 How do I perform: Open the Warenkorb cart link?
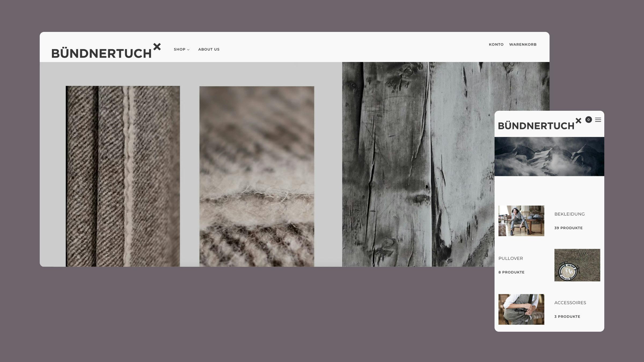point(523,45)
